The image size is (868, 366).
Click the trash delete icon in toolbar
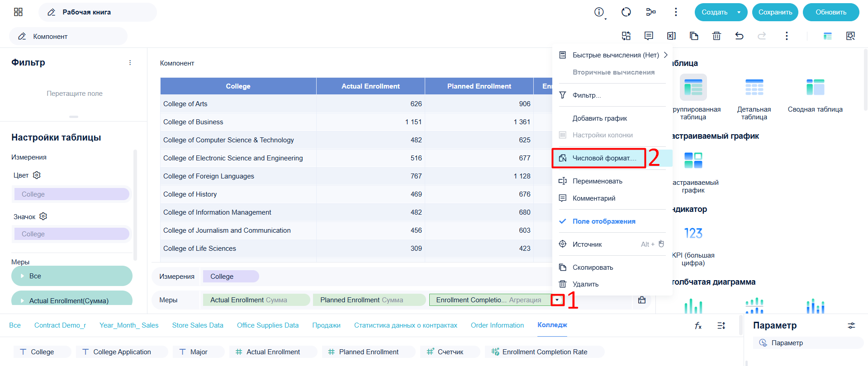[x=716, y=36]
